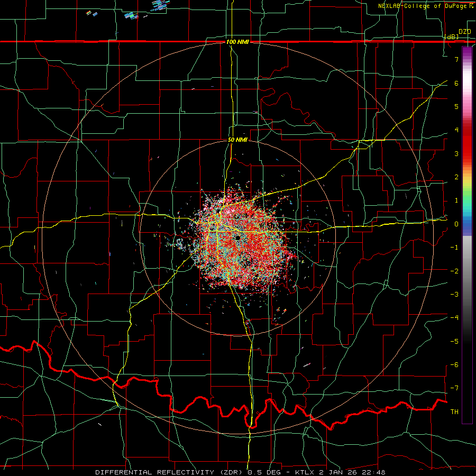Click the 4 value on the color scale
The image size is (476, 476).
[456, 130]
